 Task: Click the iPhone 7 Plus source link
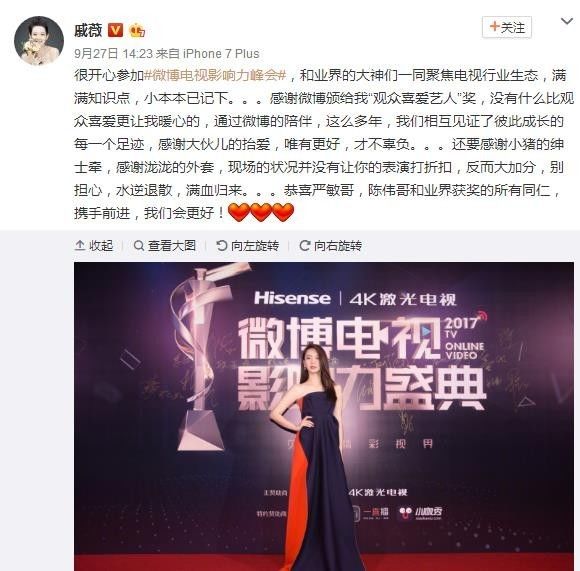coord(221,54)
